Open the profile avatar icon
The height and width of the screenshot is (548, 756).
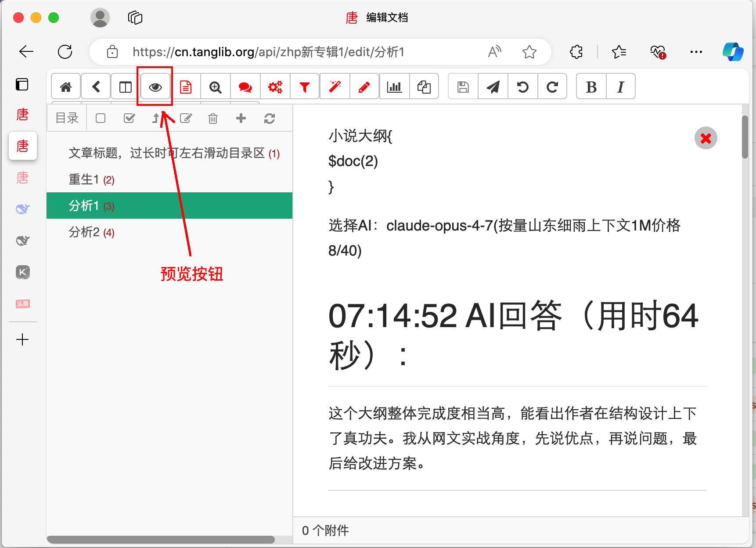(x=100, y=18)
